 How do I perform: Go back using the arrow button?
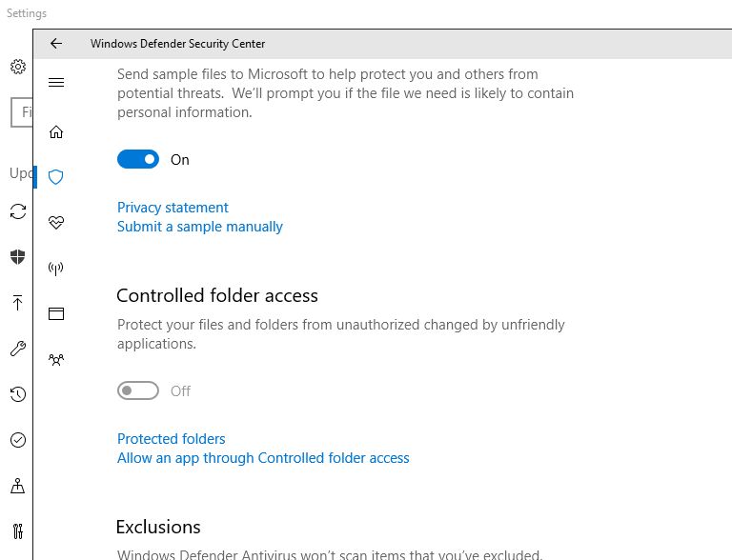56,43
